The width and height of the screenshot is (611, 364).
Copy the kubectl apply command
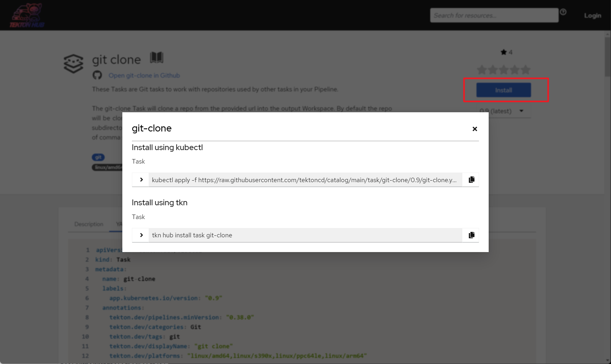pos(471,180)
